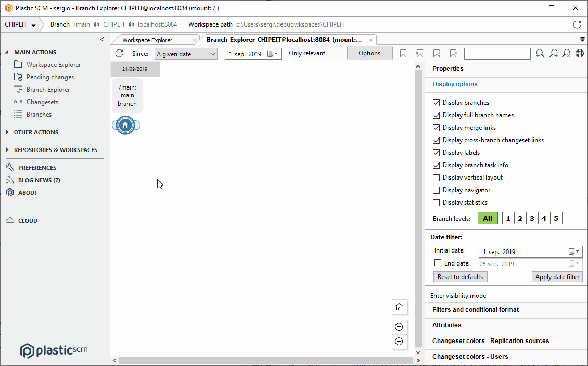Expand the Changeset colors - Users panel
The height and width of the screenshot is (366, 588).
(x=470, y=356)
